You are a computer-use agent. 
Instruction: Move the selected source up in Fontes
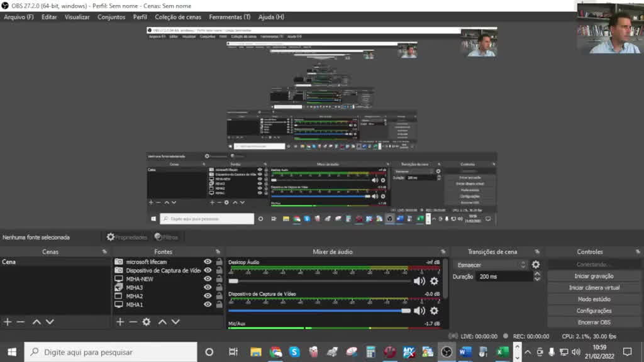click(162, 322)
